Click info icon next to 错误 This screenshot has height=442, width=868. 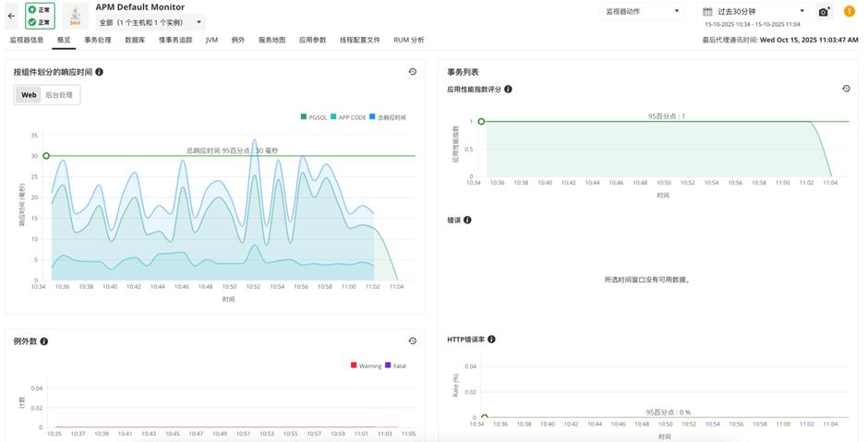click(467, 221)
